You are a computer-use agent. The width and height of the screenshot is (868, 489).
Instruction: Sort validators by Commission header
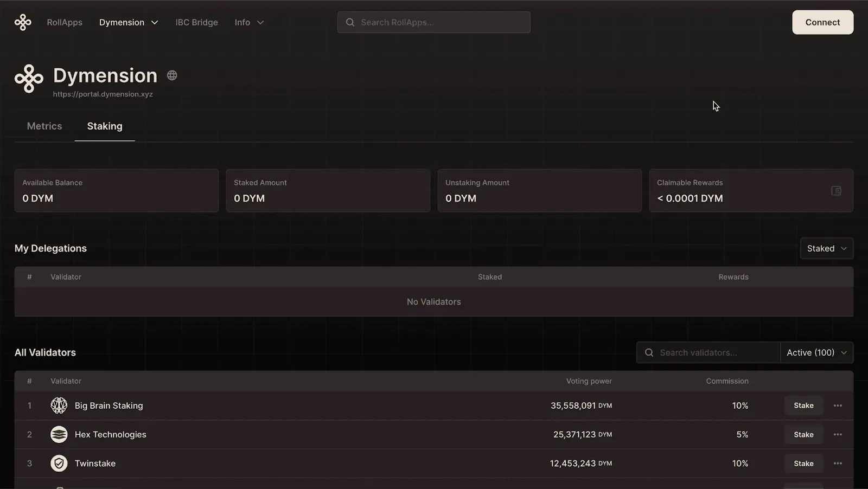click(x=727, y=381)
